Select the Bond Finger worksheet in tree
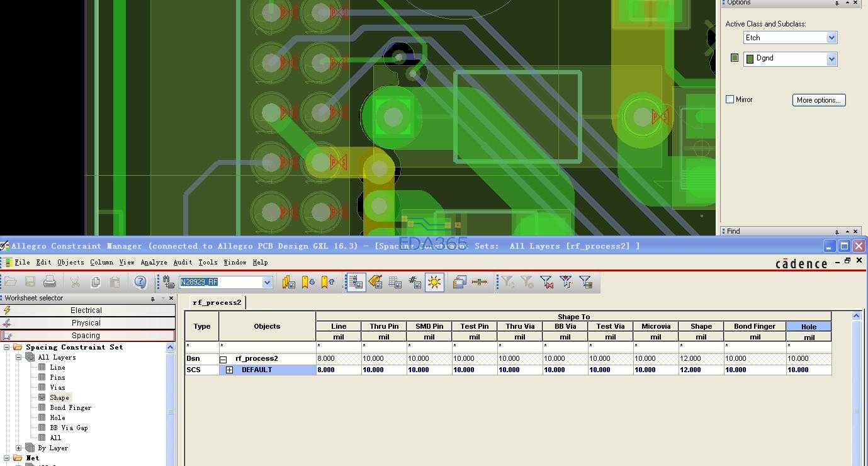This screenshot has height=466, width=868. [70, 408]
